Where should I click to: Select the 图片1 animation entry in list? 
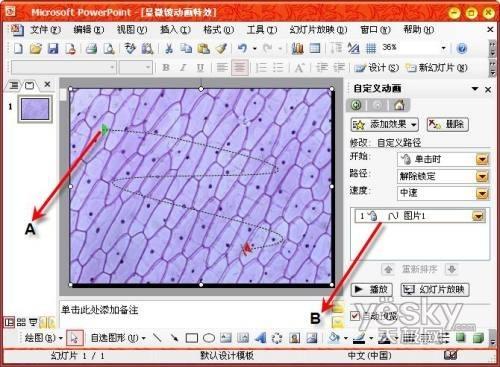pos(420,217)
